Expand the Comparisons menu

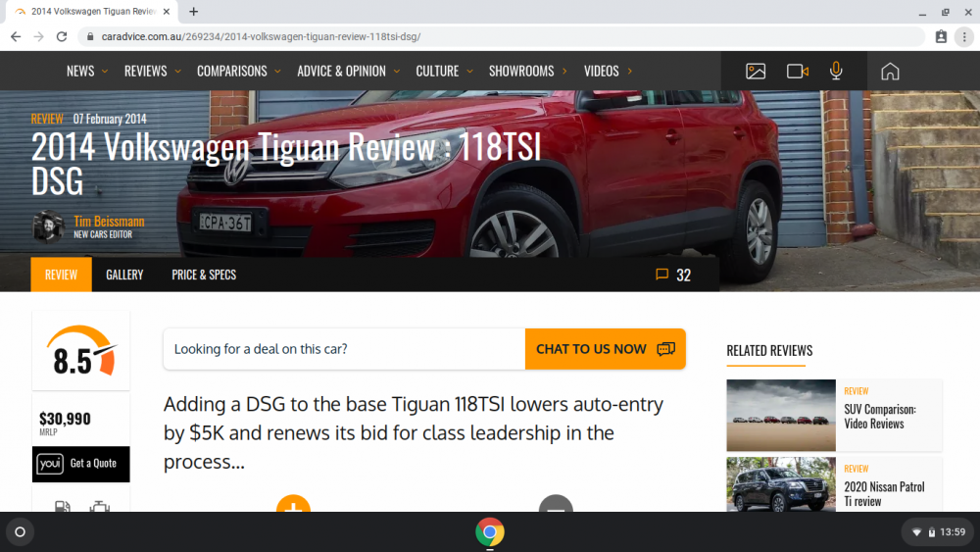click(x=239, y=72)
